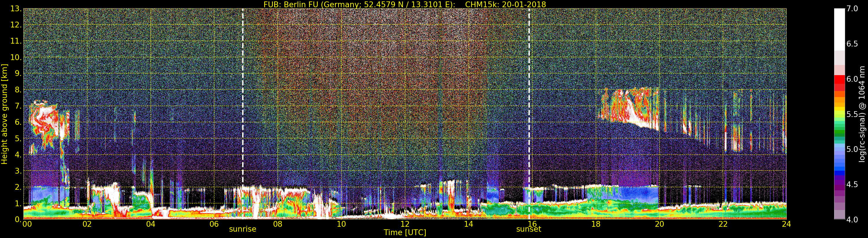
Task: Click the cloud layer at 18-20 UTC near 7 km
Action: pos(629,109)
